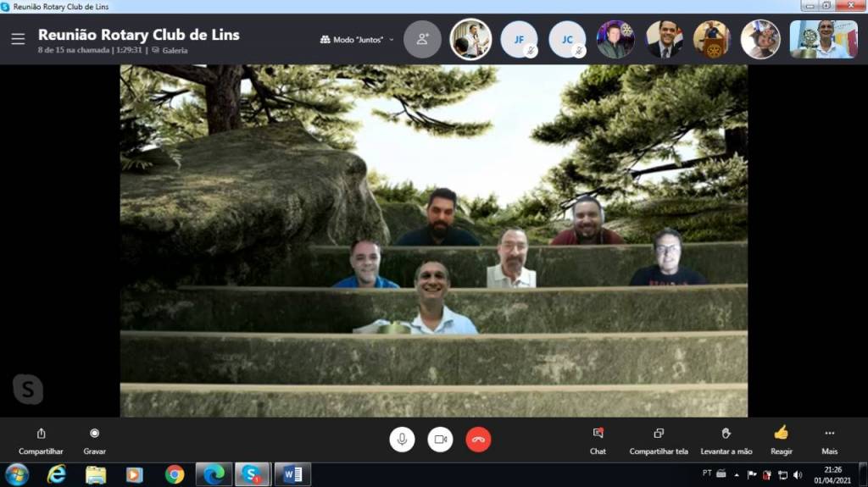Click the volume speaker in system tray
Screen dimensions: 868x487
coord(797,474)
